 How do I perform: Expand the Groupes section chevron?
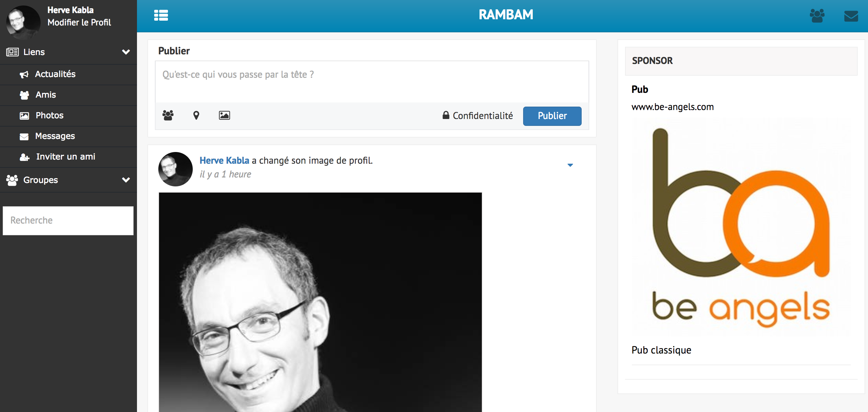[126, 180]
